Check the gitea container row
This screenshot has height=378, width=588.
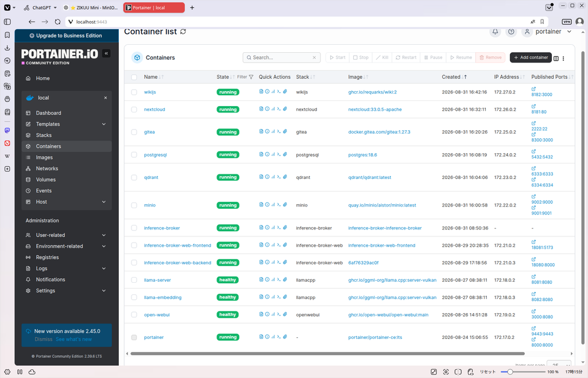tap(134, 132)
